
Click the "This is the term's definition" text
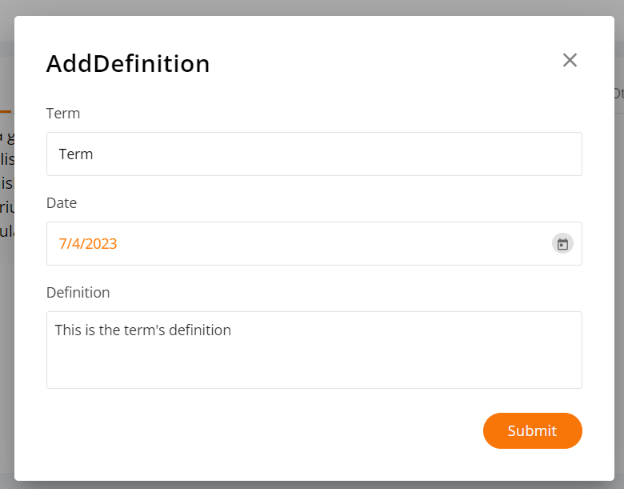tap(143, 330)
